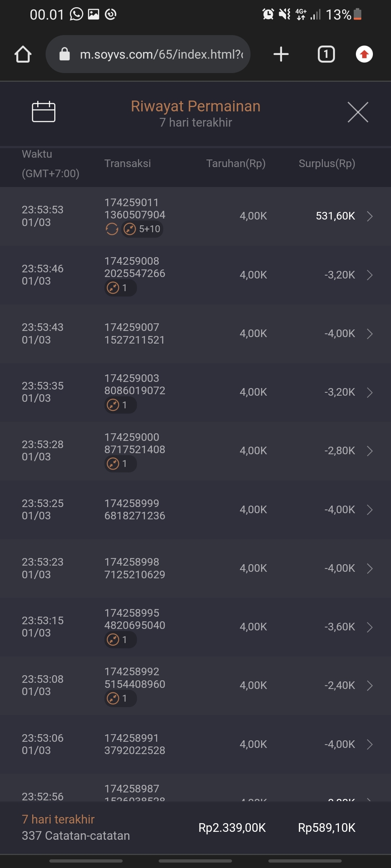Expand the 531,60K surplus record details
The width and height of the screenshot is (391, 868).
click(x=370, y=216)
